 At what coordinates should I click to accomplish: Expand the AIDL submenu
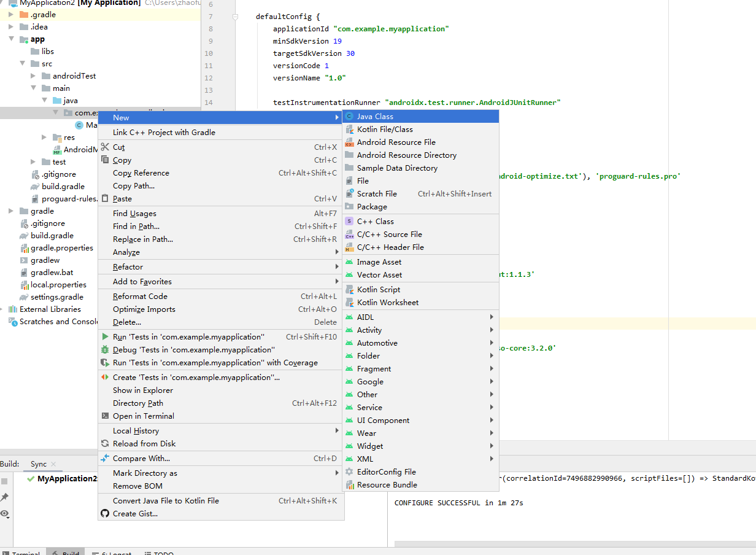(420, 317)
